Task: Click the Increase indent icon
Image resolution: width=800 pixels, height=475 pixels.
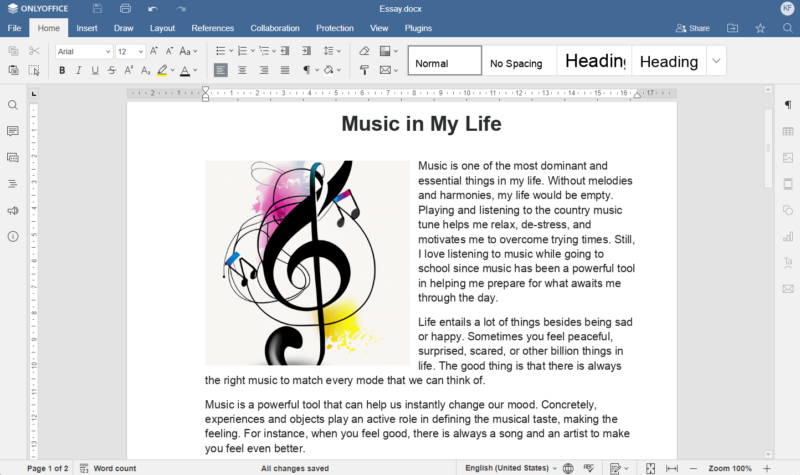Action: 306,51
